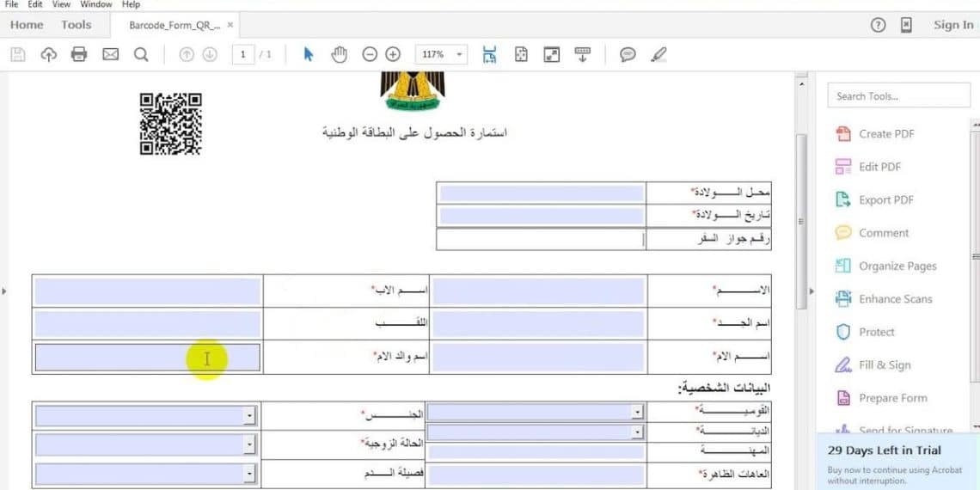
Task: Open the Protect tool
Action: [865, 333]
